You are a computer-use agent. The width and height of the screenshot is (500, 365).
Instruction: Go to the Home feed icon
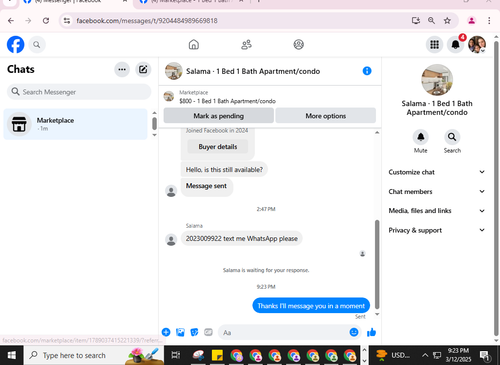tap(194, 44)
